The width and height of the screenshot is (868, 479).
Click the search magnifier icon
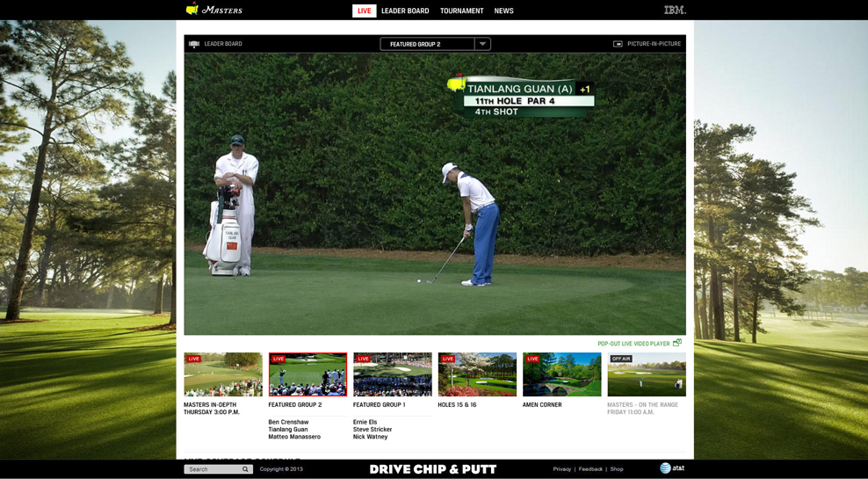point(245,469)
